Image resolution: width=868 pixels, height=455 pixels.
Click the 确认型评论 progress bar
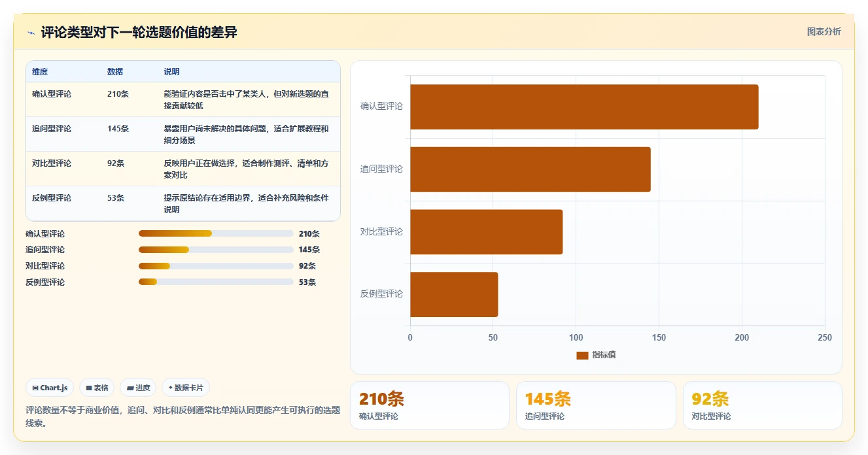(216, 233)
